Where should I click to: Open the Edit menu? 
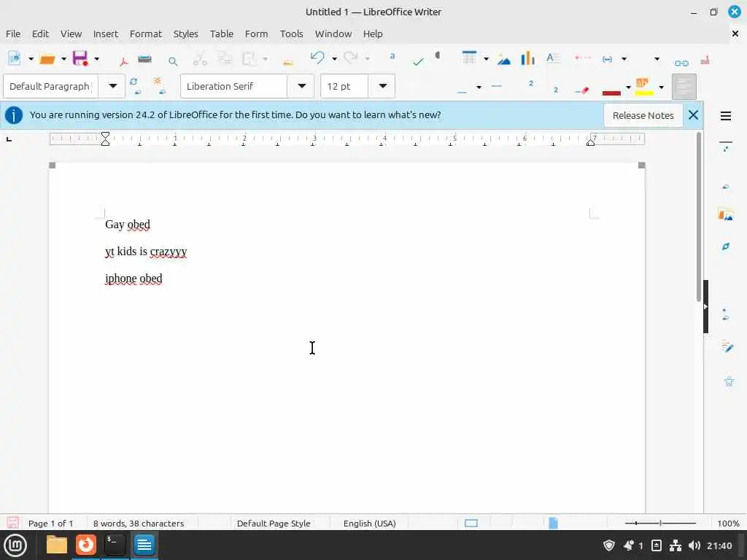[x=40, y=34]
